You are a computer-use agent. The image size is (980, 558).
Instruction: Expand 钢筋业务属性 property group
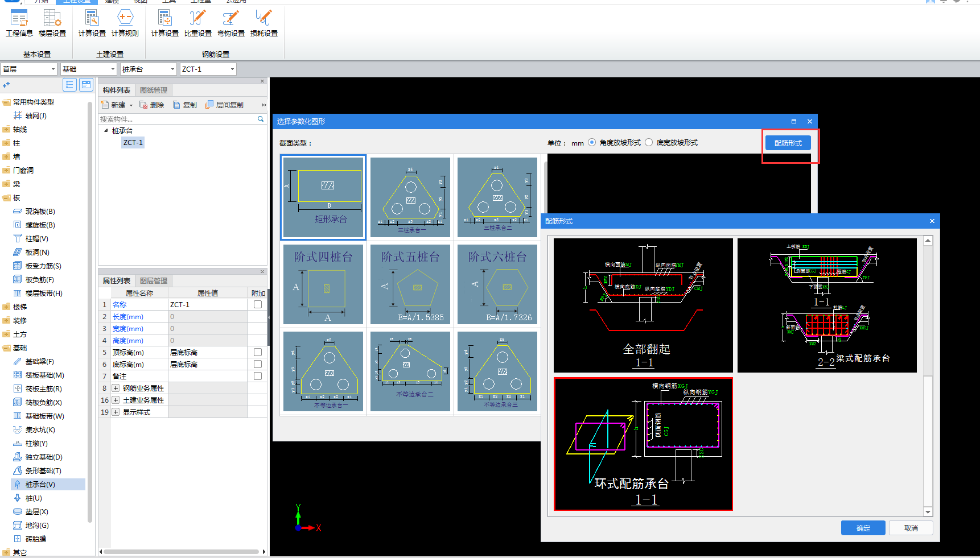coord(116,388)
